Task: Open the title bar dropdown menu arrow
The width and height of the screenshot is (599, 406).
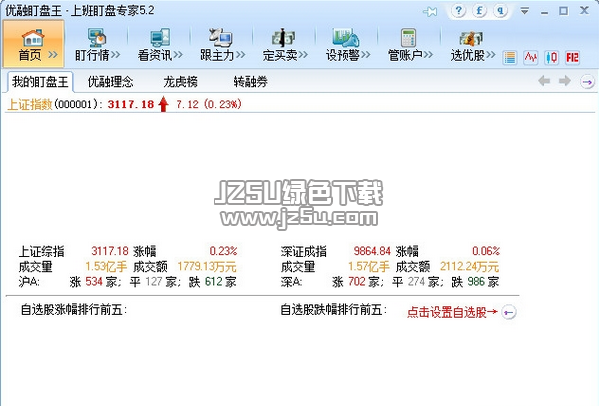Action: pyautogui.click(x=525, y=11)
